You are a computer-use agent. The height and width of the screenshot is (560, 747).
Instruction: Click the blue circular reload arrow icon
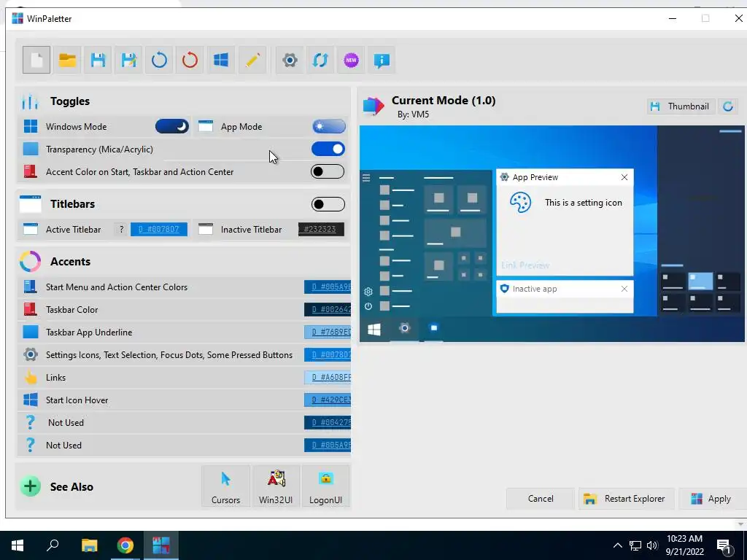(159, 60)
